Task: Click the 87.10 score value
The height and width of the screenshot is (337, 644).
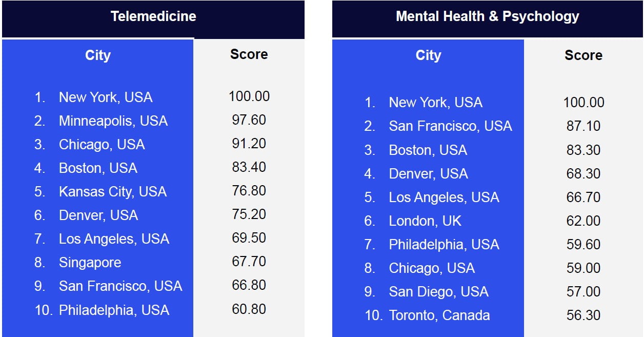Action: click(583, 126)
